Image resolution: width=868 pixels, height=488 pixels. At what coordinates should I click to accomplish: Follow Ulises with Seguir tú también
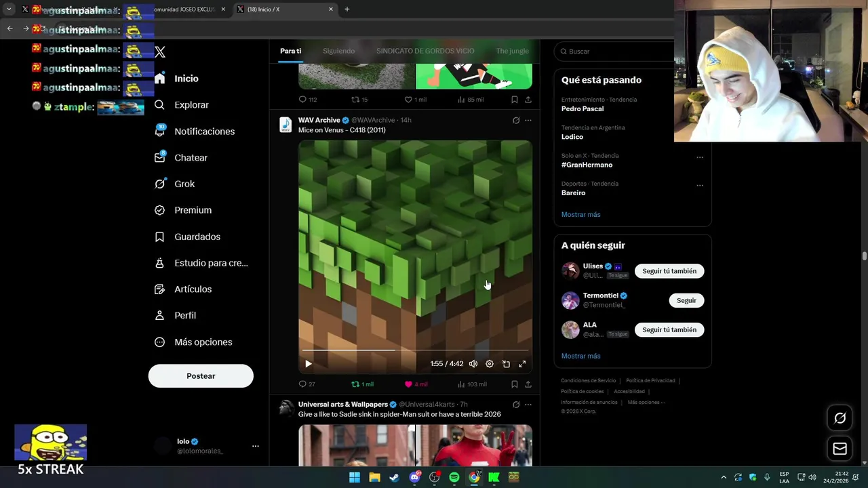(669, 271)
